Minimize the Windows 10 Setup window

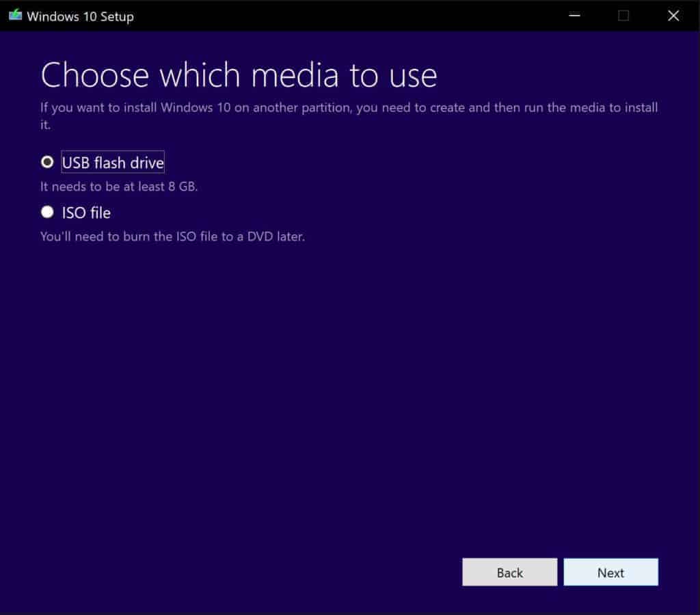[574, 16]
